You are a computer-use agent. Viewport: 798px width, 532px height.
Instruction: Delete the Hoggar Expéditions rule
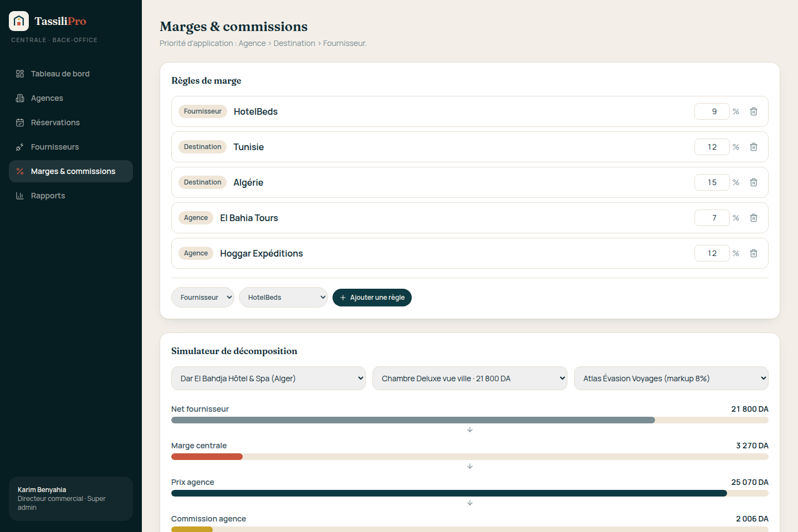click(754, 253)
